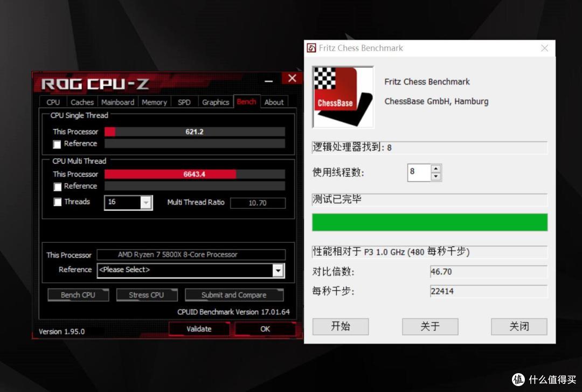Click the Bench CPU button
Screen dimensions: 582x392
[78, 295]
